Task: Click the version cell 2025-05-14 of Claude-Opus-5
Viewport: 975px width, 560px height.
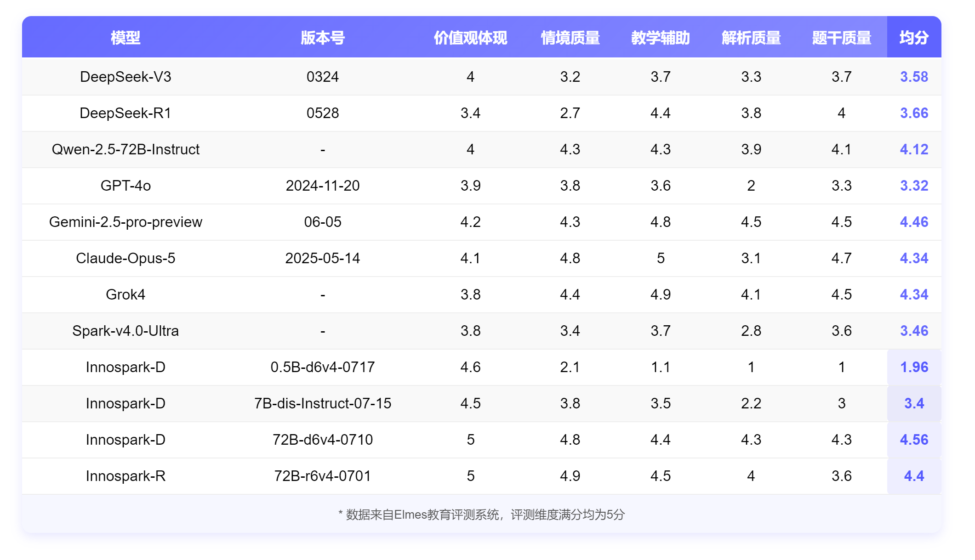Action: pos(323,258)
